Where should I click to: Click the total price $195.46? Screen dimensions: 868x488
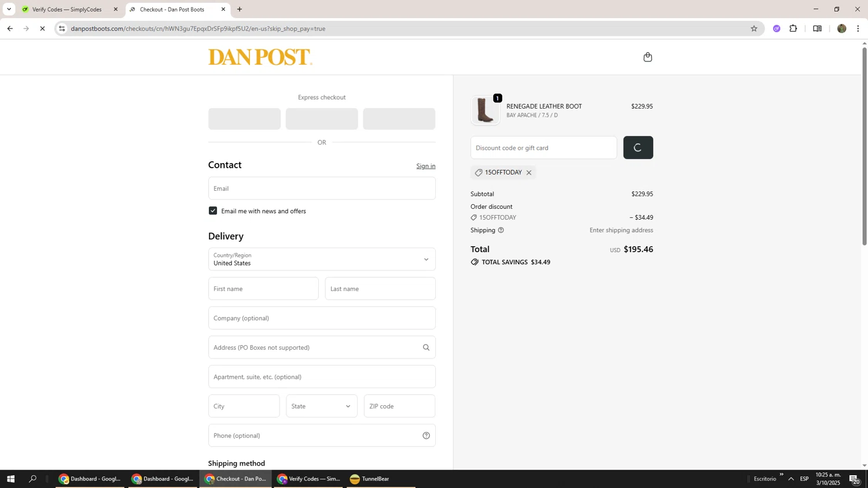(638, 249)
